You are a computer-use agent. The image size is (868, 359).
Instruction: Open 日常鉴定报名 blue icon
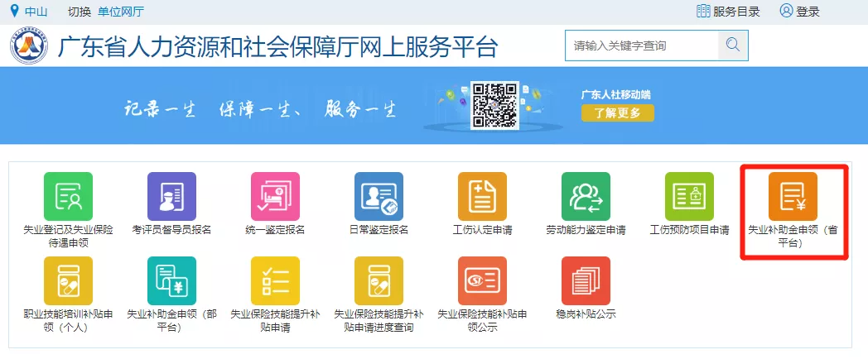[379, 196]
